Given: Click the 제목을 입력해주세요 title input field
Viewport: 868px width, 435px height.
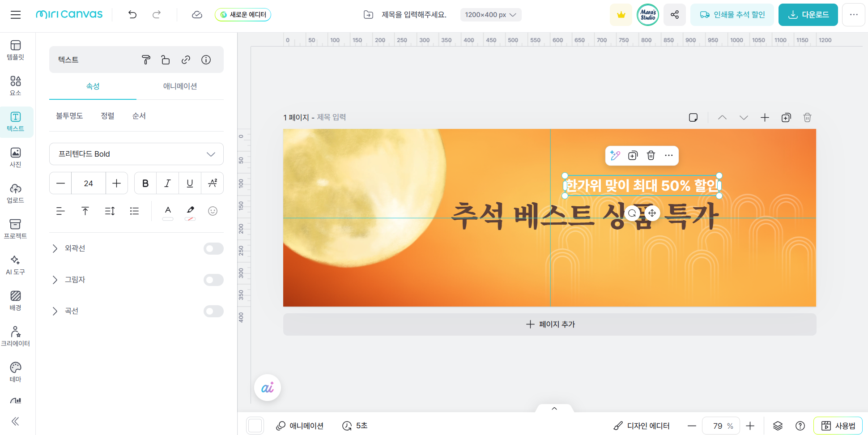Looking at the screenshot, I should tap(413, 14).
